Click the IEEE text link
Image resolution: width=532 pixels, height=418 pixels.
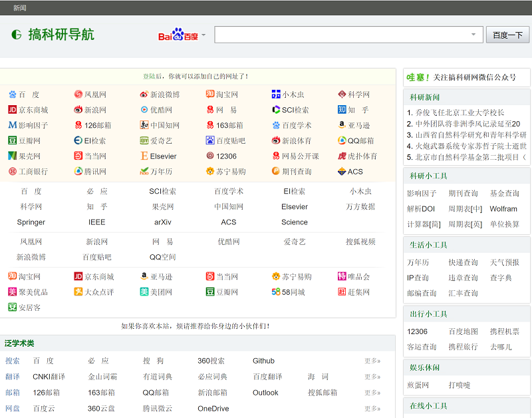click(96, 222)
